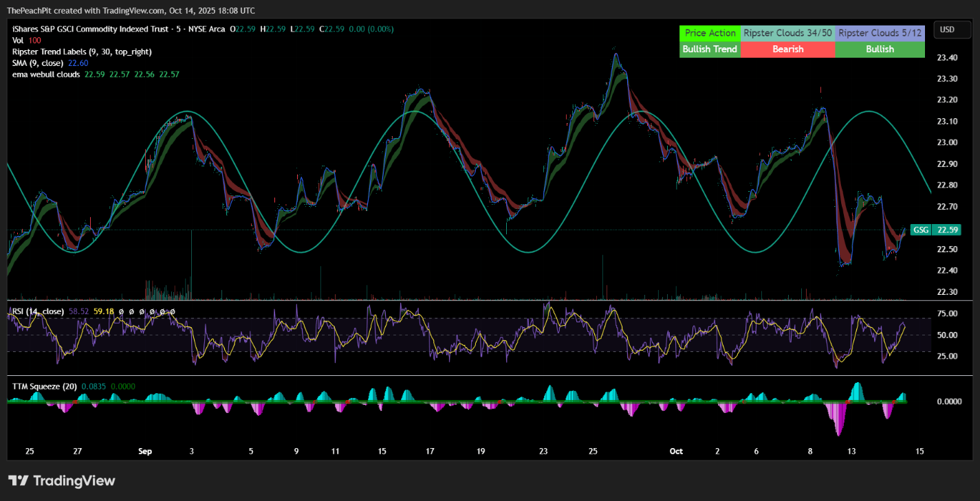Click the GSG symbol tag on price axis
Viewport: 980px width, 501px height.
point(919,230)
